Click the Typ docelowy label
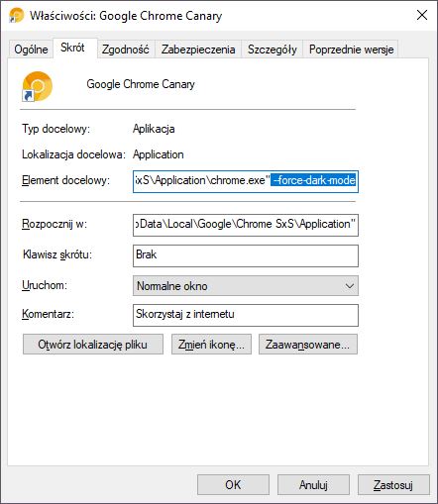 [x=55, y=129]
